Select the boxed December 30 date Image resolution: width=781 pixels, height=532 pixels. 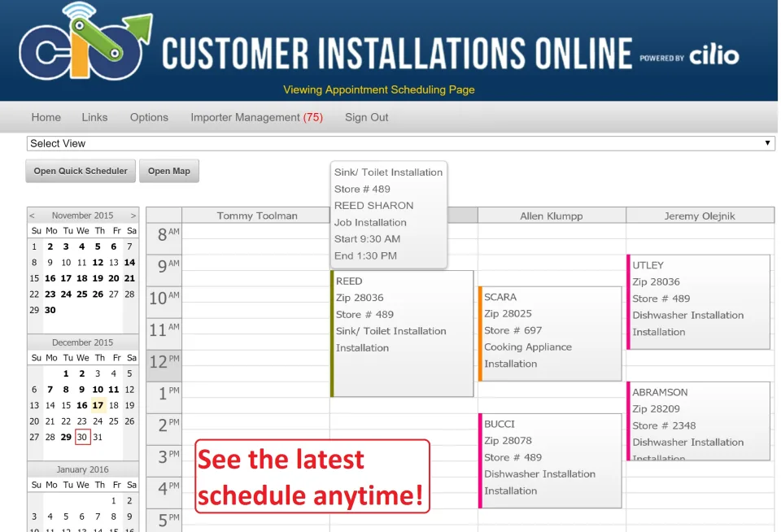point(82,437)
